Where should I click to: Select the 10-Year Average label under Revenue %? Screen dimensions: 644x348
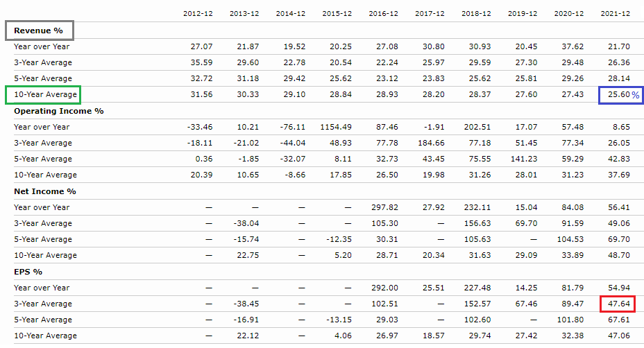point(42,94)
